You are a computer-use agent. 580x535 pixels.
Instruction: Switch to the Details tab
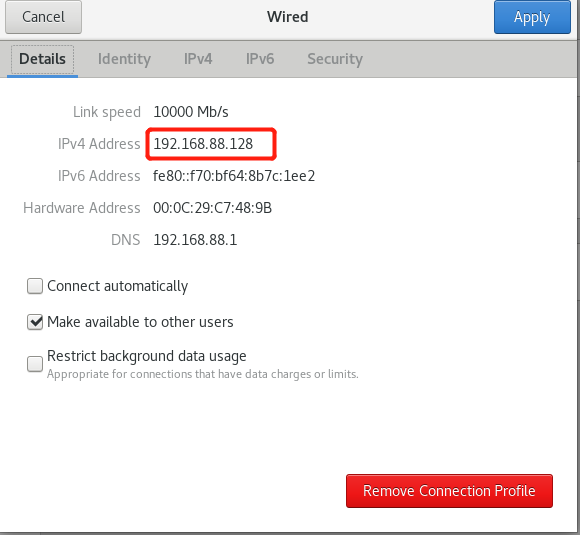(x=43, y=59)
